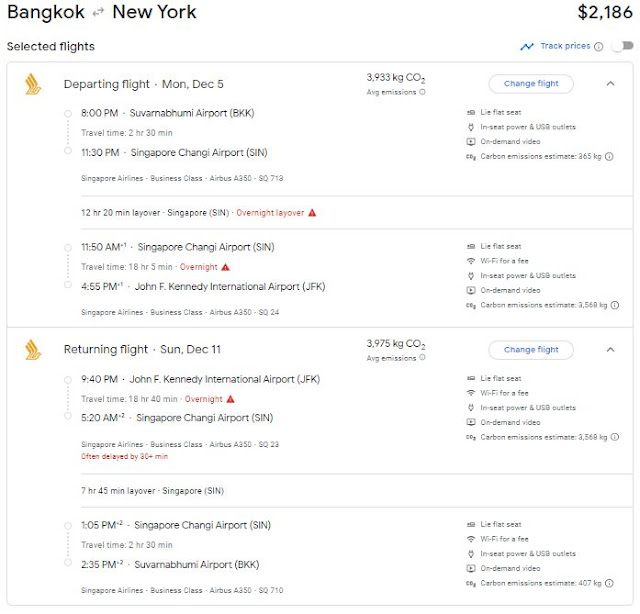This screenshot has height=614, width=640.
Task: Click Change flight for returning flight
Action: pyautogui.click(x=531, y=350)
